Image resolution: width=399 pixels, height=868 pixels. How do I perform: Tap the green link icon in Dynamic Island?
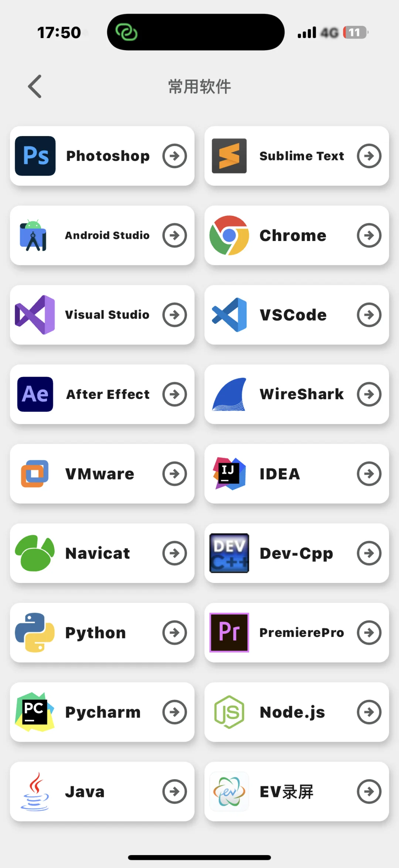(126, 32)
